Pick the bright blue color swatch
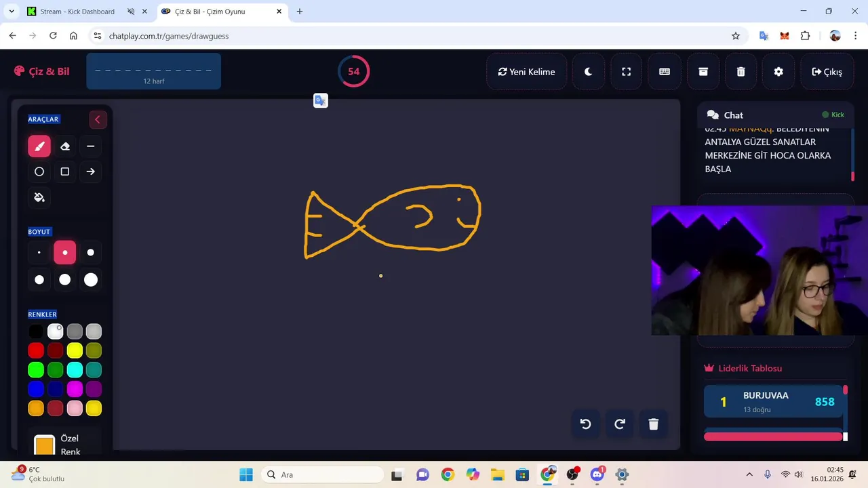Image resolution: width=868 pixels, height=488 pixels. click(36, 389)
